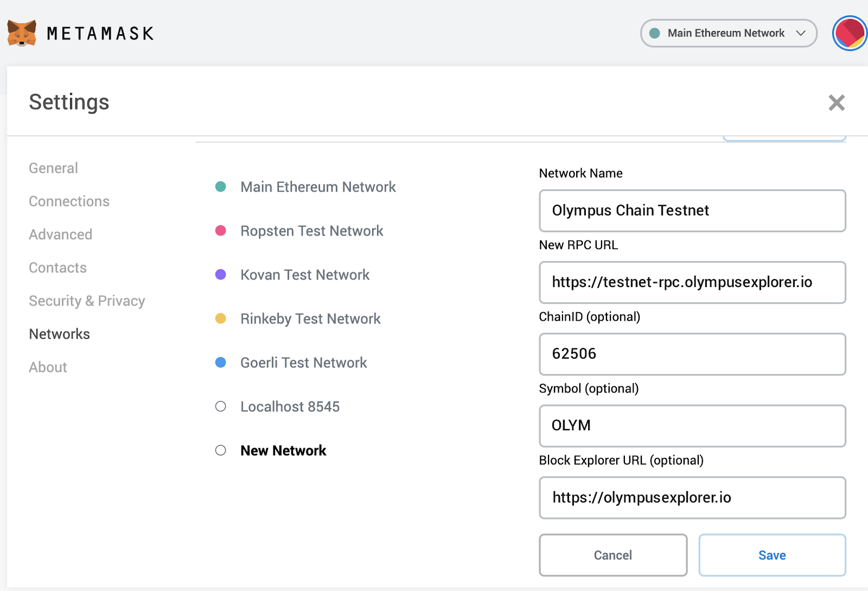Click the pink dot beside Ropsten Test Network
The width and height of the screenshot is (868, 591).
point(220,231)
